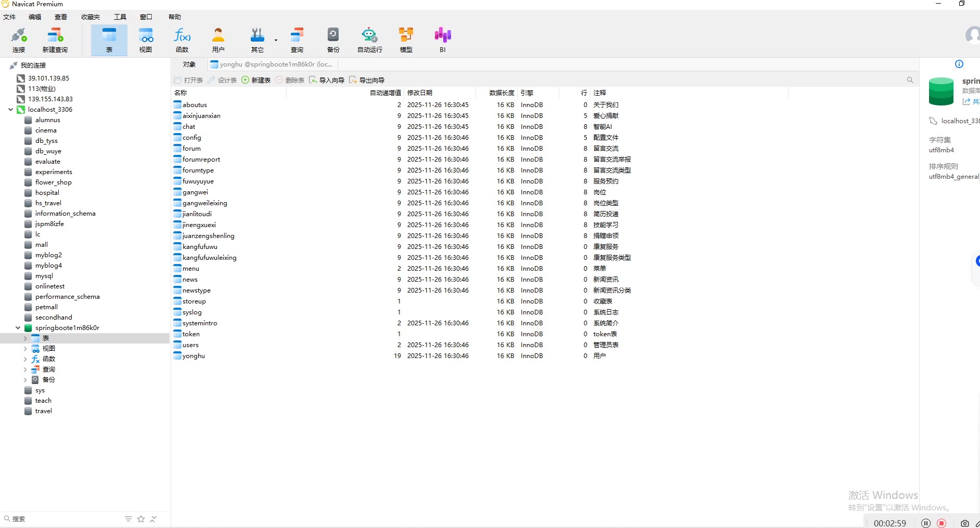Click the filter lines icon beside sidebar search
The height and width of the screenshot is (528, 980).
pyautogui.click(x=128, y=519)
